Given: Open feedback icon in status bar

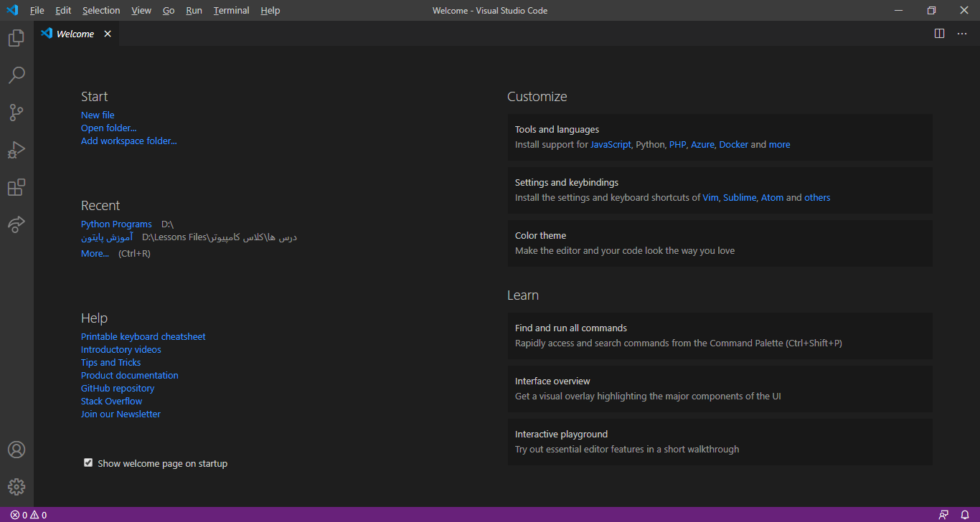Looking at the screenshot, I should click(x=943, y=515).
